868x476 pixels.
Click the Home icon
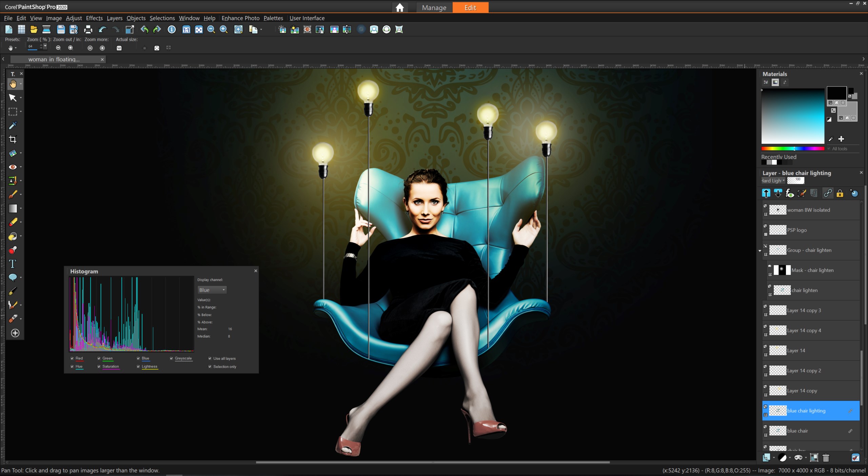click(400, 7)
